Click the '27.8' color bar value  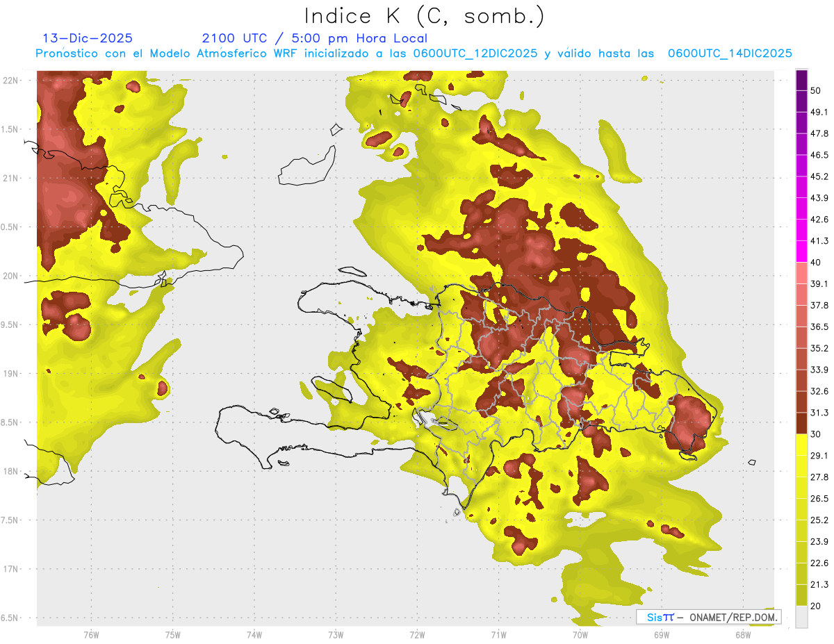[x=819, y=477]
